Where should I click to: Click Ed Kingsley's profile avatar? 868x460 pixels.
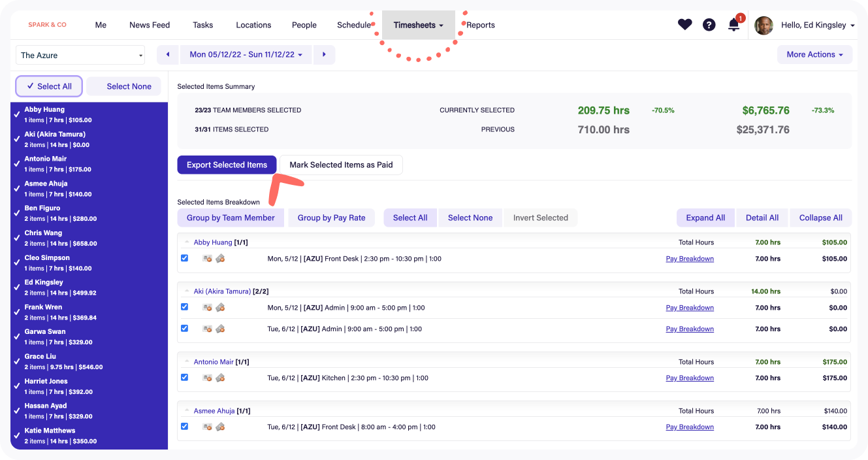tap(764, 25)
